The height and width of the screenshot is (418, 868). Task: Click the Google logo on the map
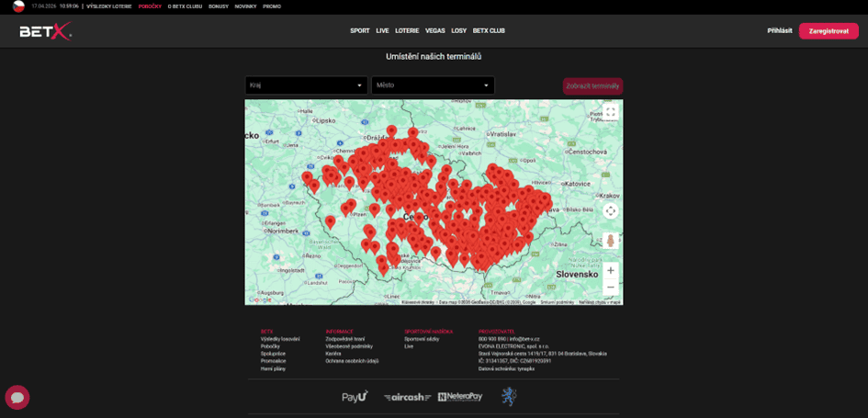[260, 300]
